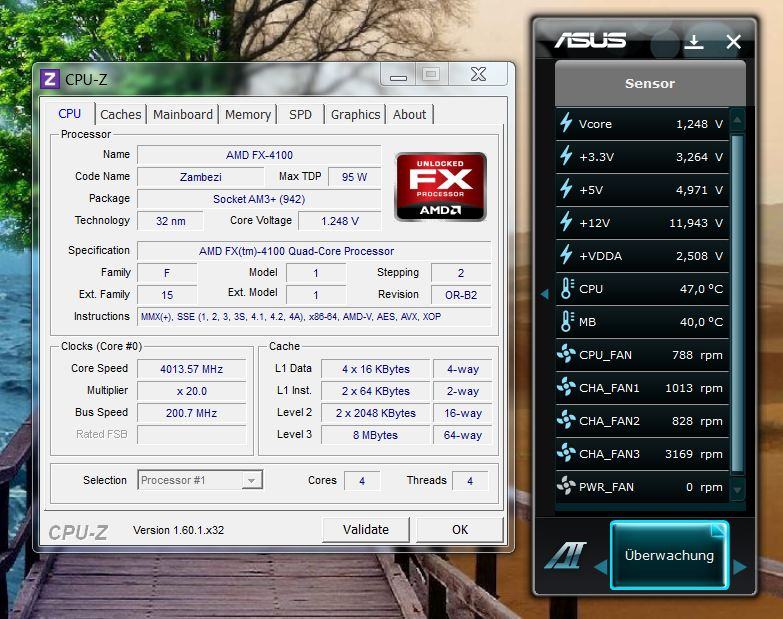Click the Überwachung button
The image size is (783, 619).
(669, 555)
